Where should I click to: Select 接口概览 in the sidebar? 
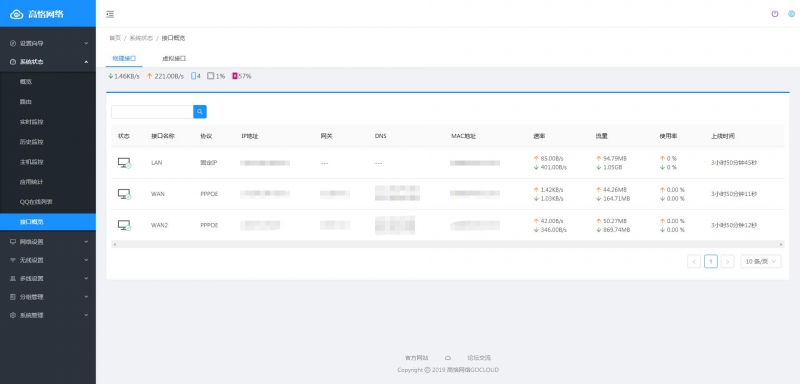[x=47, y=222]
